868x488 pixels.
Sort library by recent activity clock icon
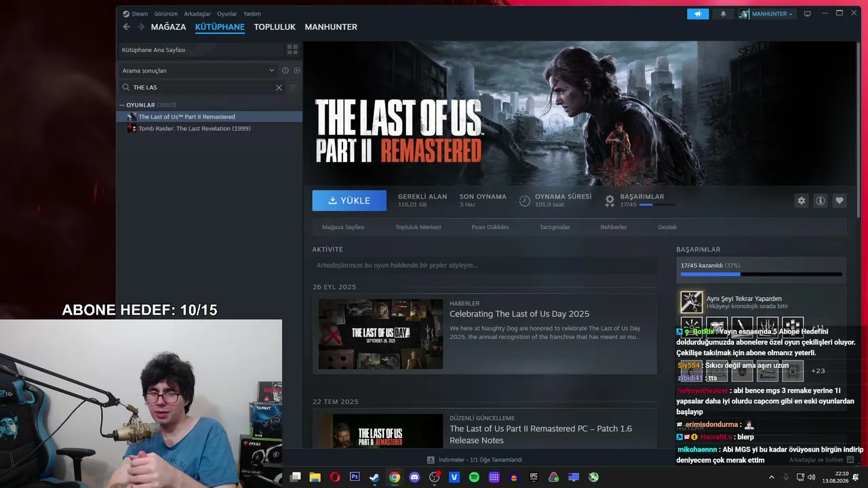(285, 70)
